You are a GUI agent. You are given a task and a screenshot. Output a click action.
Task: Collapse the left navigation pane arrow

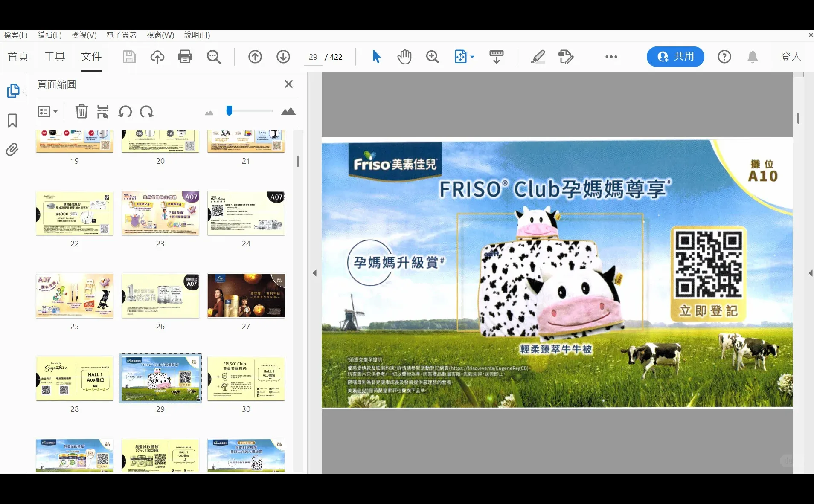click(314, 273)
